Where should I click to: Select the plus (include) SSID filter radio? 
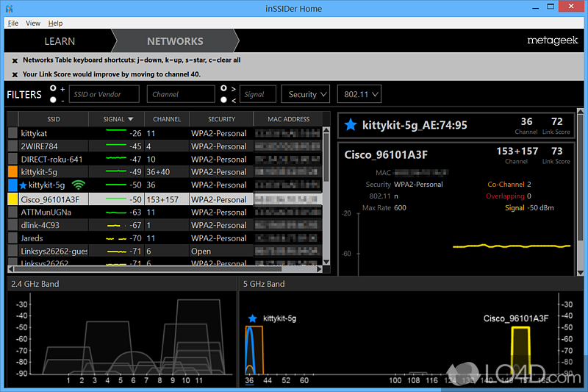tap(53, 88)
